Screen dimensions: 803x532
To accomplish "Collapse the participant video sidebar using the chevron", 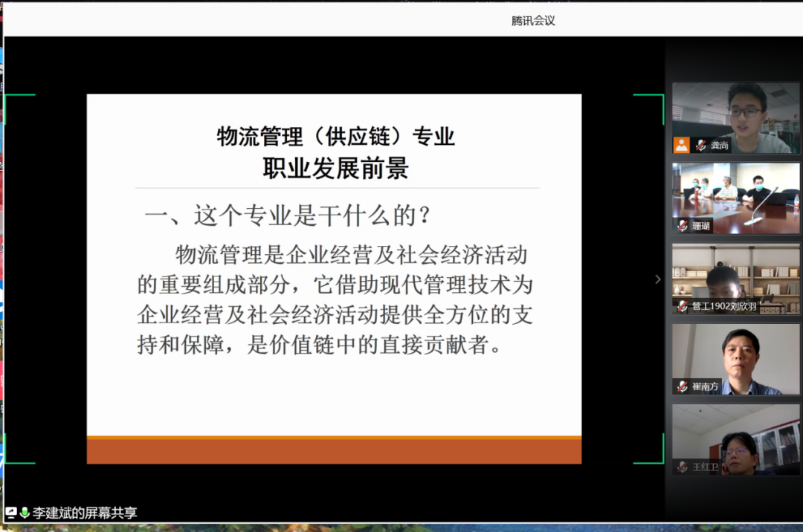I will tap(657, 279).
